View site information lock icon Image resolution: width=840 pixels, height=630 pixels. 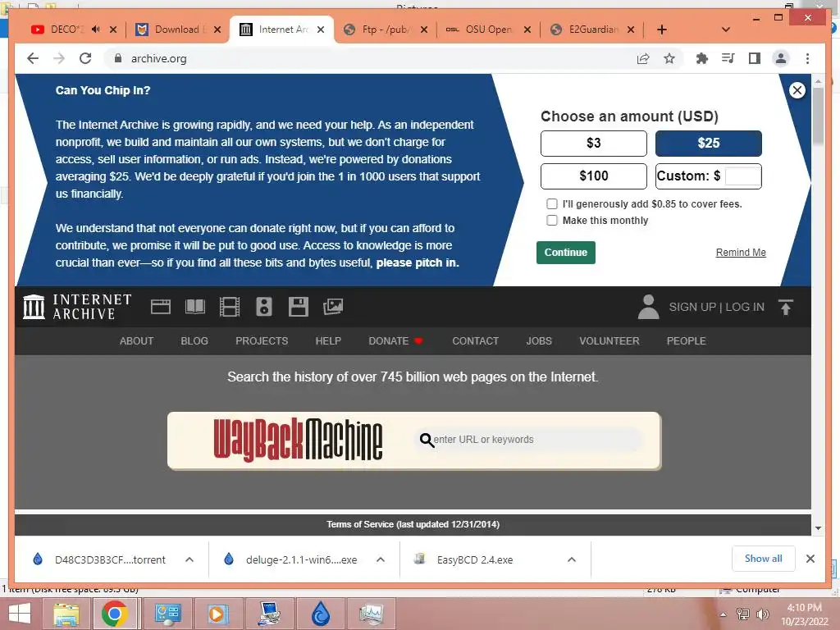coord(118,58)
